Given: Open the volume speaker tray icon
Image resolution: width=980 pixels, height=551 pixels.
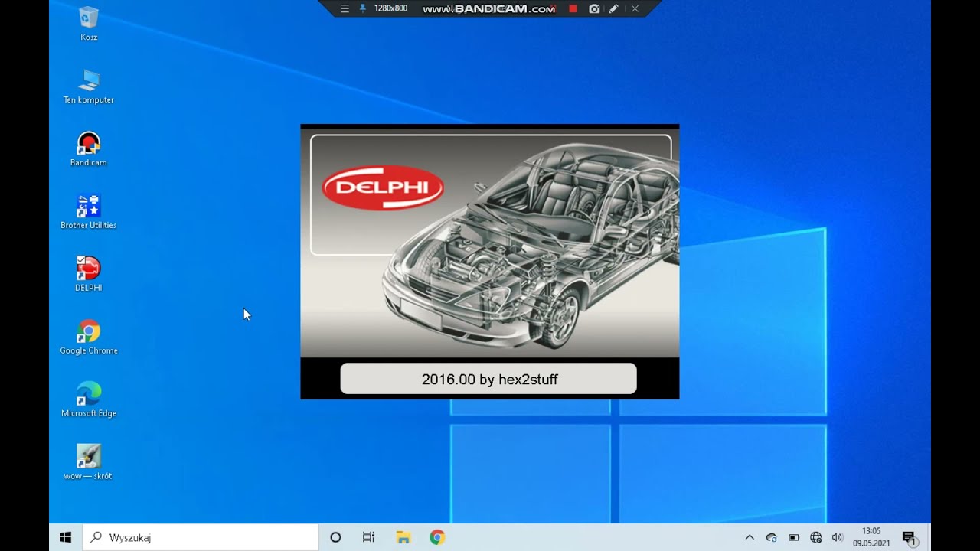Looking at the screenshot, I should pos(838,537).
